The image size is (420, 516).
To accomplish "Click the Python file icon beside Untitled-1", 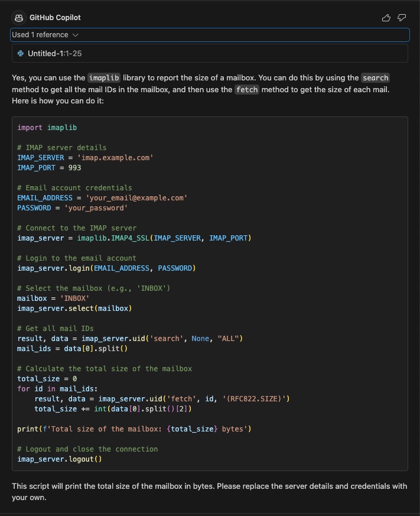I will (21, 53).
